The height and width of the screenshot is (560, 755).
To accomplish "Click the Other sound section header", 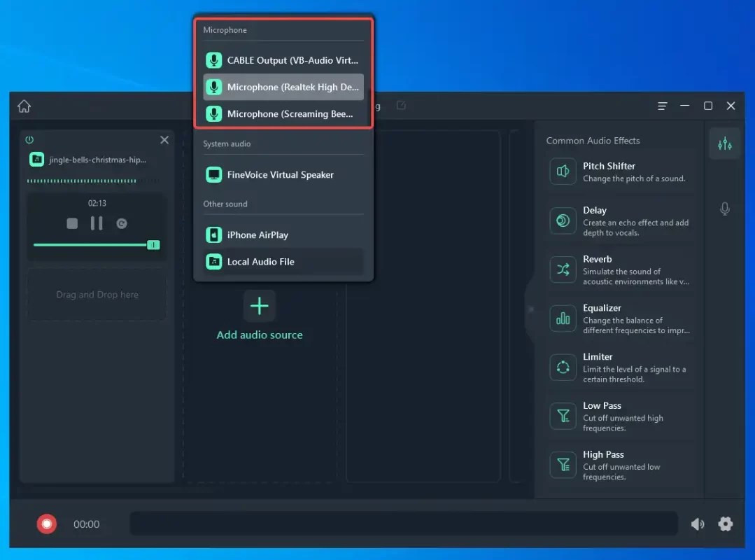I will click(x=225, y=204).
